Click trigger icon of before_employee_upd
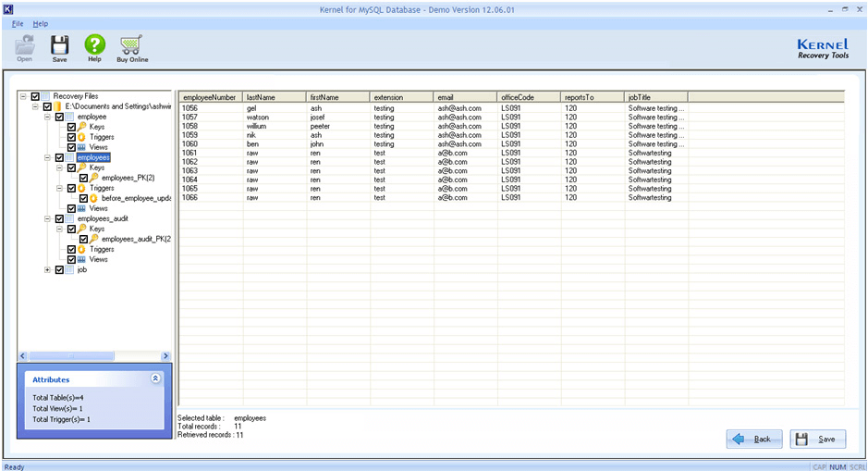868x471 pixels. coord(93,198)
